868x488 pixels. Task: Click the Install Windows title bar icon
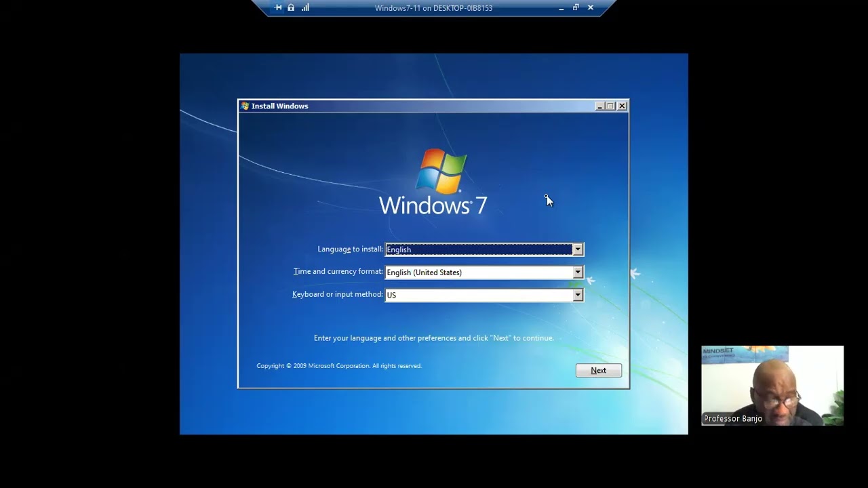click(245, 106)
